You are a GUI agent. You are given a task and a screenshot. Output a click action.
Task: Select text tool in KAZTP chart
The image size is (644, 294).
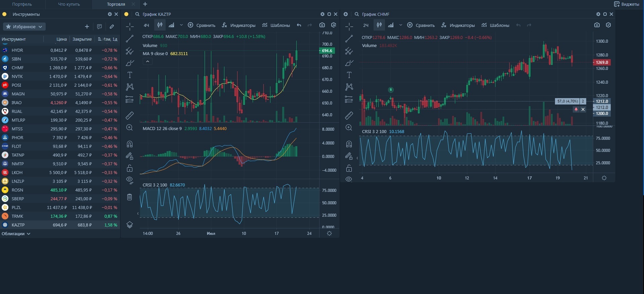point(130,75)
